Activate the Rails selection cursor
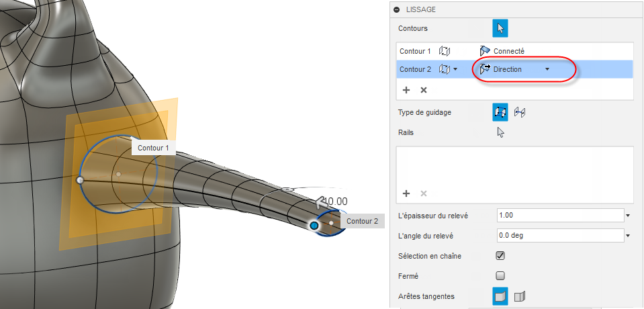The width and height of the screenshot is (644, 309). [x=500, y=132]
